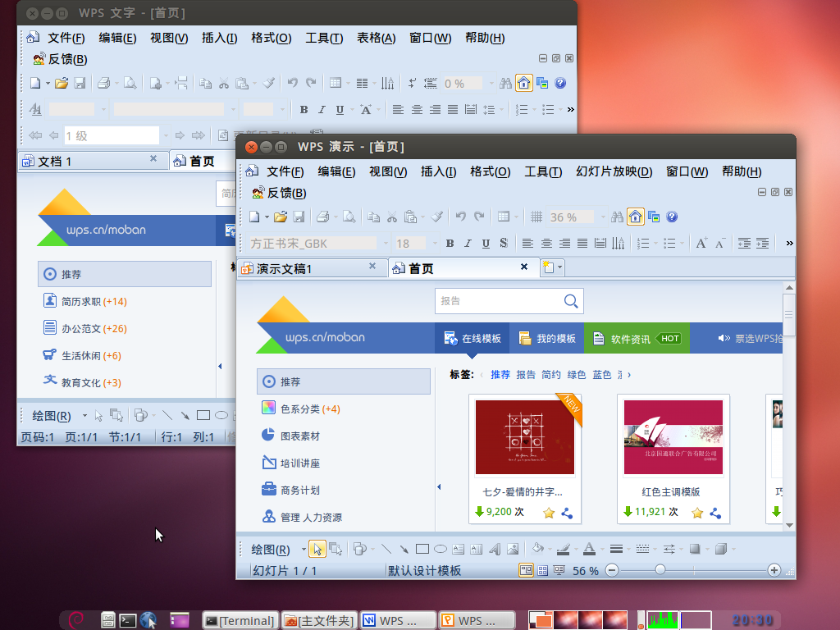The width and height of the screenshot is (840, 630).
Task: Open 七夕-爱情的井字 template thumbnail
Action: coord(524,437)
